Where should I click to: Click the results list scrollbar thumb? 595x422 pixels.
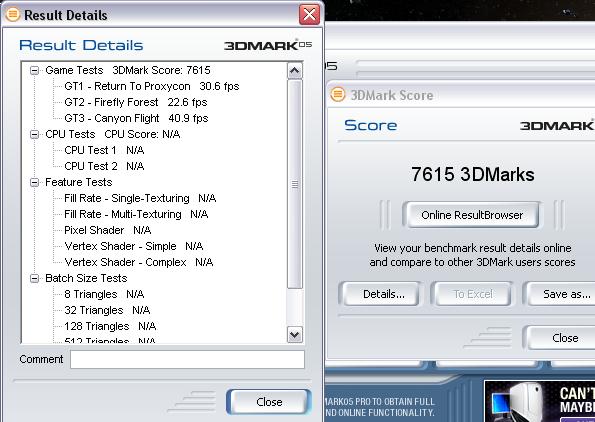point(295,184)
